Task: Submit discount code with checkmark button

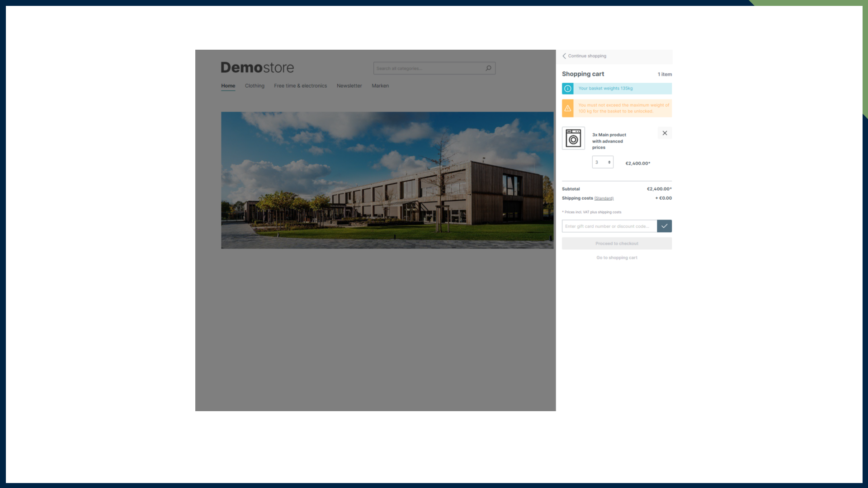Action: [664, 226]
